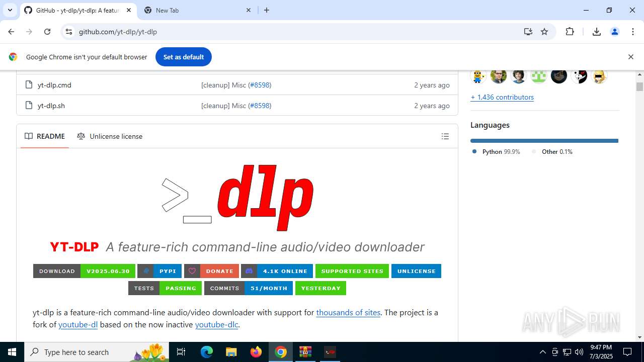Click the PyPI badge
This screenshot has height=362, width=644.
click(x=159, y=271)
